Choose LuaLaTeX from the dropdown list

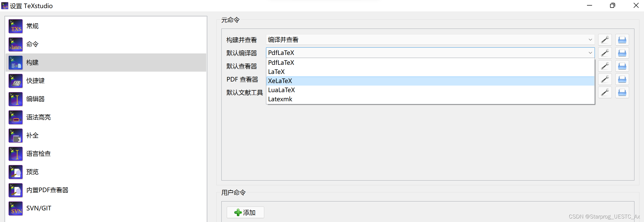[x=430, y=90]
